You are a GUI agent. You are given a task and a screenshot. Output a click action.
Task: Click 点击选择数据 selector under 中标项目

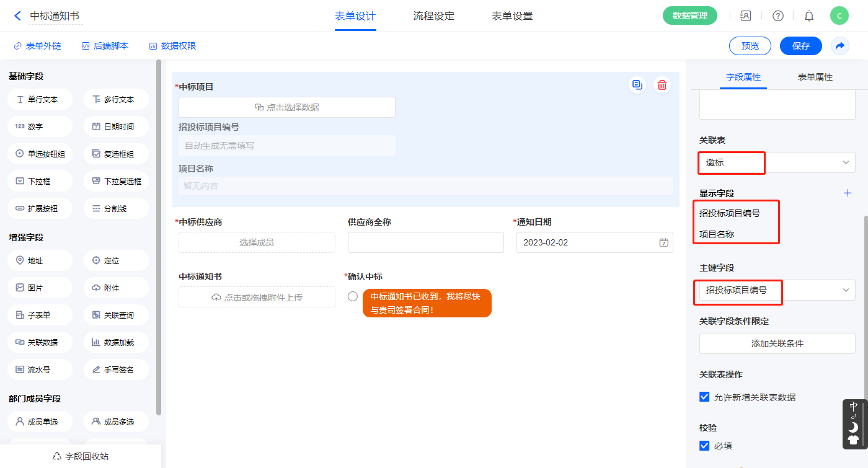coord(287,107)
